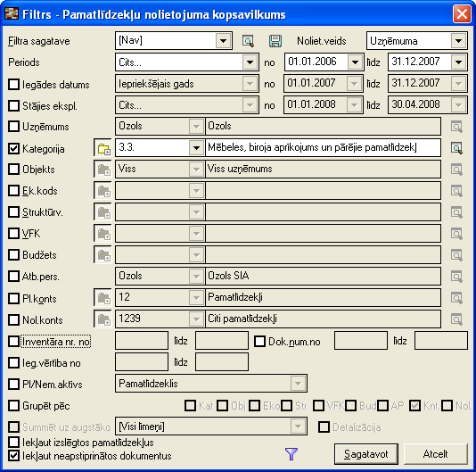476x472 pixels.
Task: Click the lookup icon on the Uzņēmums row
Action: (456, 127)
